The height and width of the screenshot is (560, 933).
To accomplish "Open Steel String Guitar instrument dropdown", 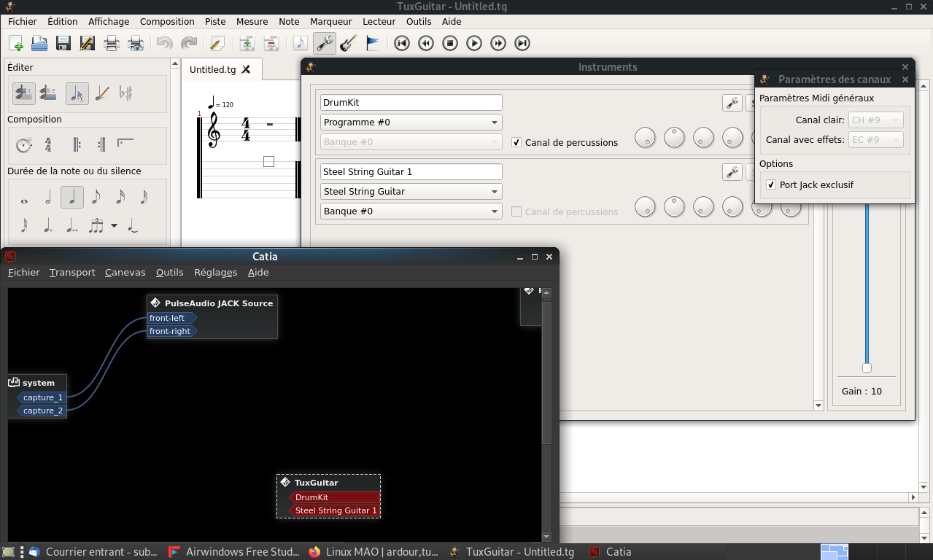I will point(411,192).
